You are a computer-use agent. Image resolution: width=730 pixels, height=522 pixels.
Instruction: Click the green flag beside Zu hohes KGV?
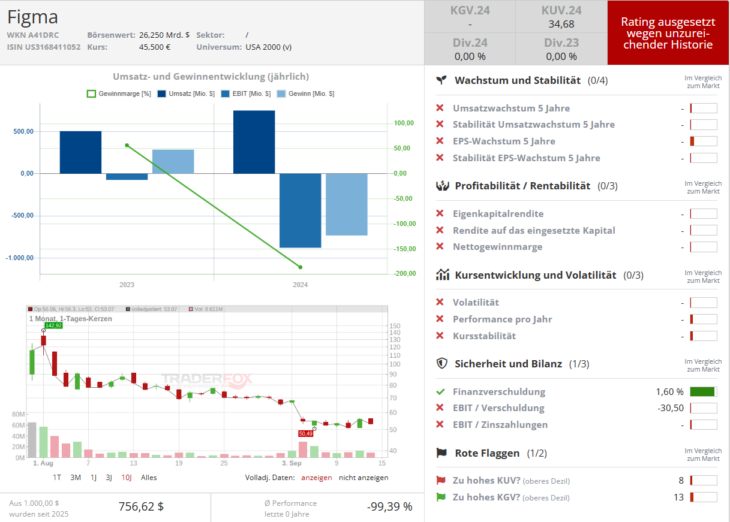pyautogui.click(x=440, y=497)
